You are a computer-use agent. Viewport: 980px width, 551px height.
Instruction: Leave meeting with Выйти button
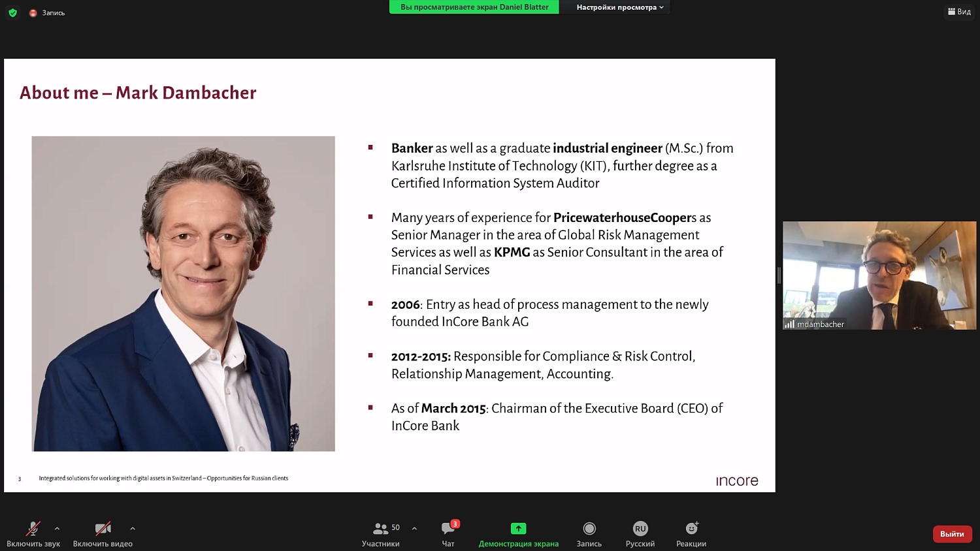[x=952, y=534]
